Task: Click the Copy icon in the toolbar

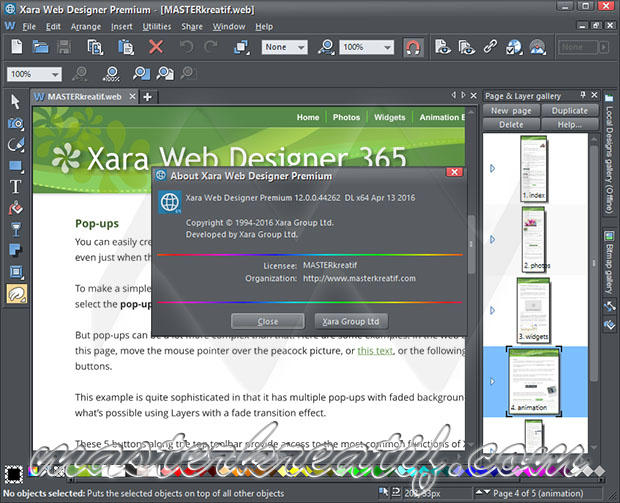Action: tap(95, 47)
